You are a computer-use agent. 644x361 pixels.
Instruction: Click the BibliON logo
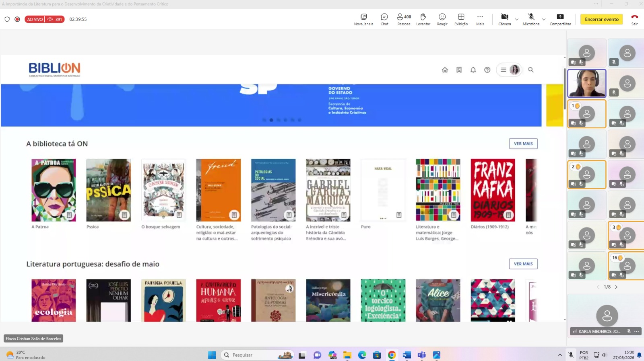click(x=54, y=69)
